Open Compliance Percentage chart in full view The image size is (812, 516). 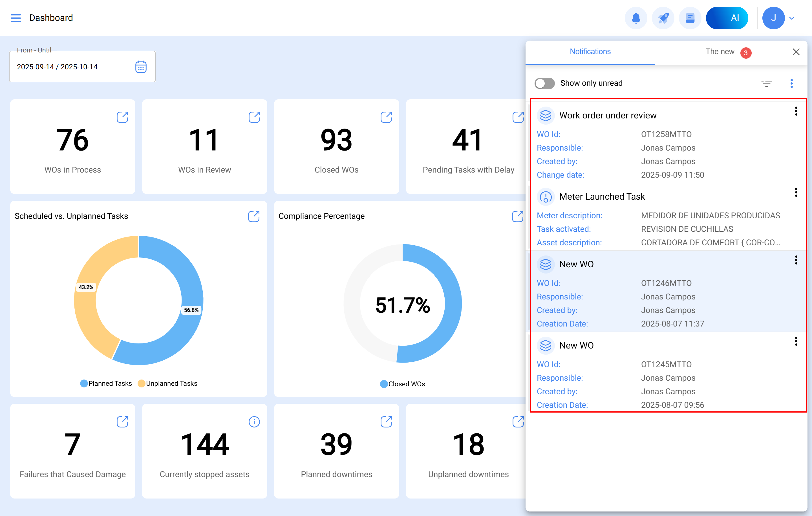tap(517, 216)
